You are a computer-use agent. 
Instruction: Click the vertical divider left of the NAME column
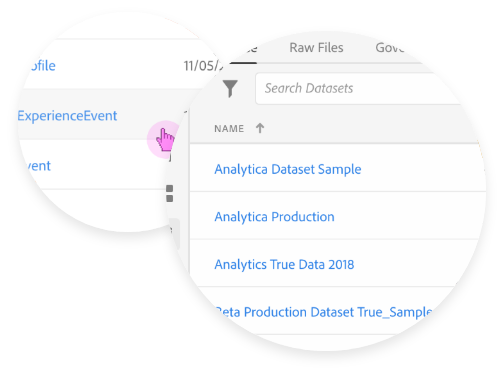click(189, 193)
